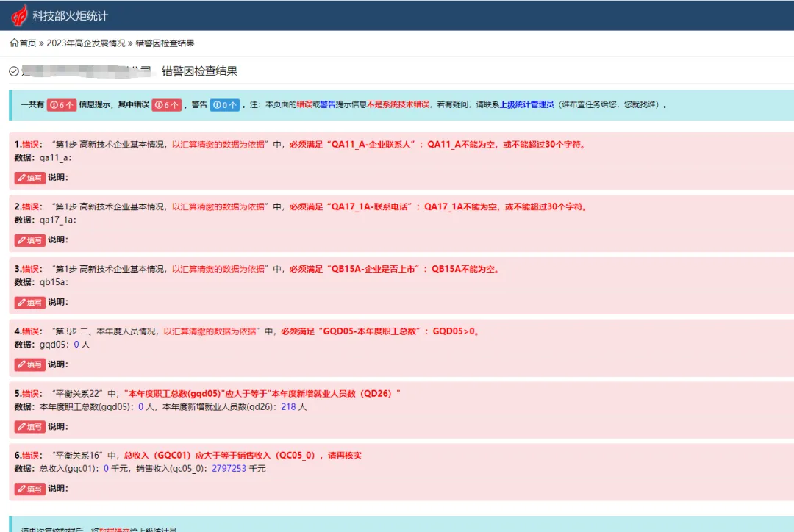Viewport: 794px width, 532px height.
Task: Click 填写 button for error 3 QB15A
Action: 30,303
